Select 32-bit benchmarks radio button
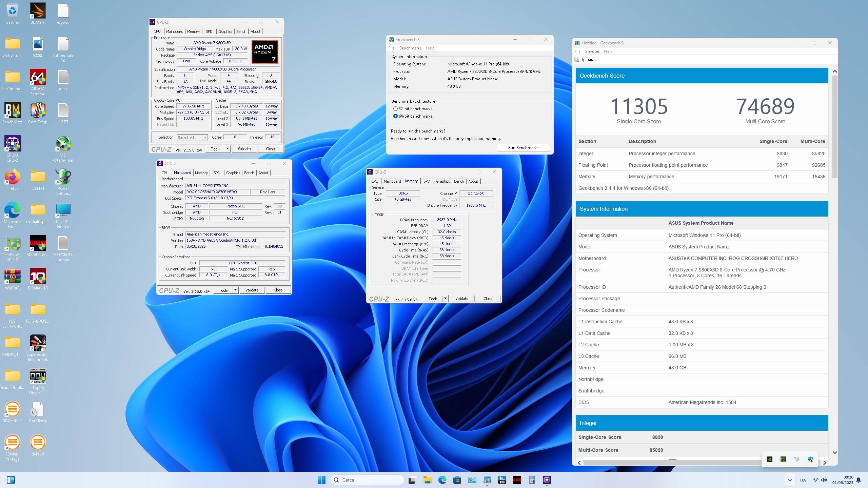Viewport: 868px width, 488px height. pyautogui.click(x=395, y=109)
